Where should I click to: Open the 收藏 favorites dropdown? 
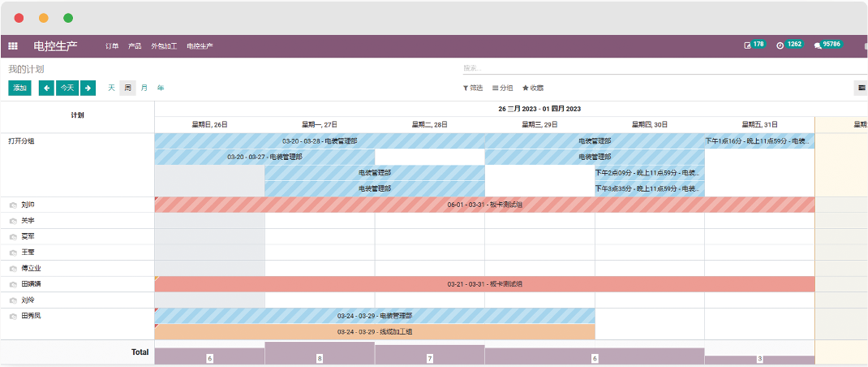(533, 88)
